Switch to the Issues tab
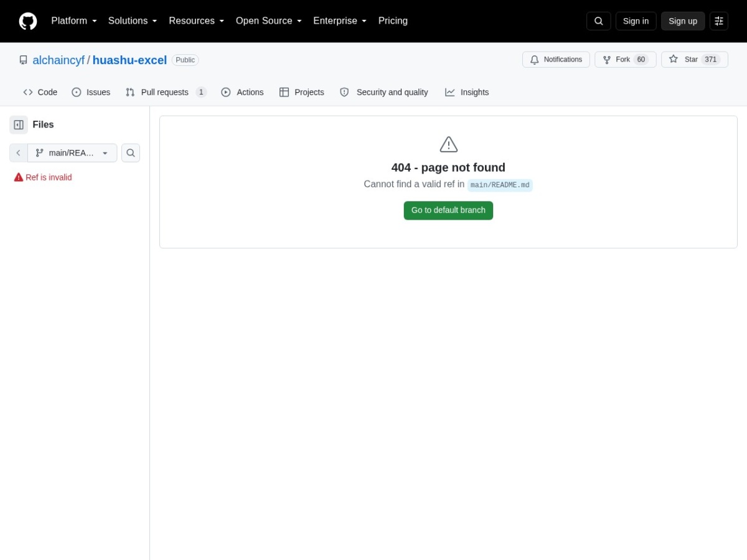Screen dimensions: 747x560 (x=91, y=92)
